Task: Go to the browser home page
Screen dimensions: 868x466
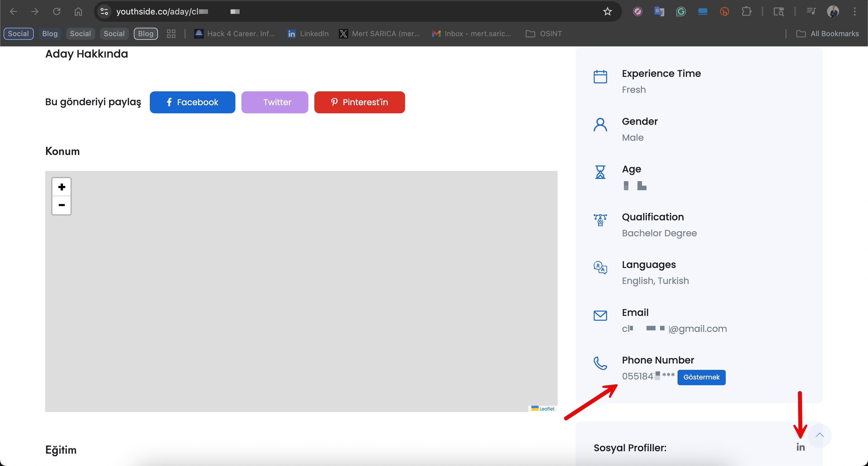Action: [x=78, y=11]
